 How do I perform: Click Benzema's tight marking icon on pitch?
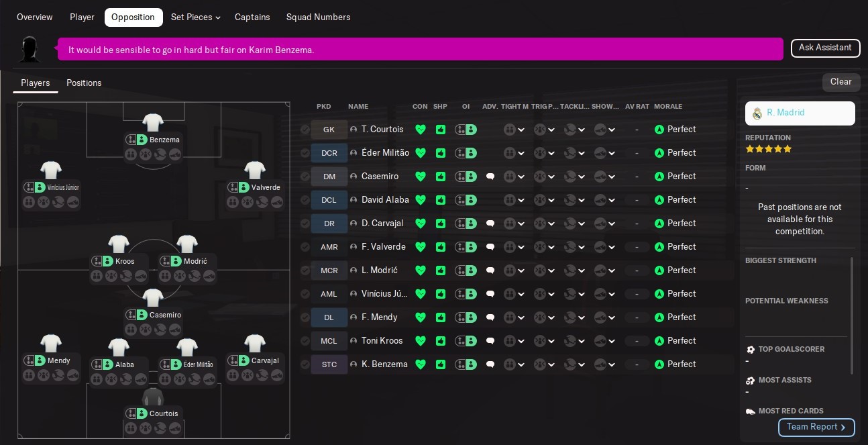131,154
